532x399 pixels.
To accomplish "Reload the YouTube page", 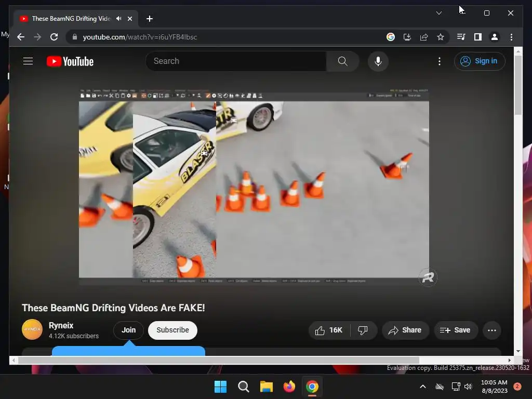I will (54, 37).
